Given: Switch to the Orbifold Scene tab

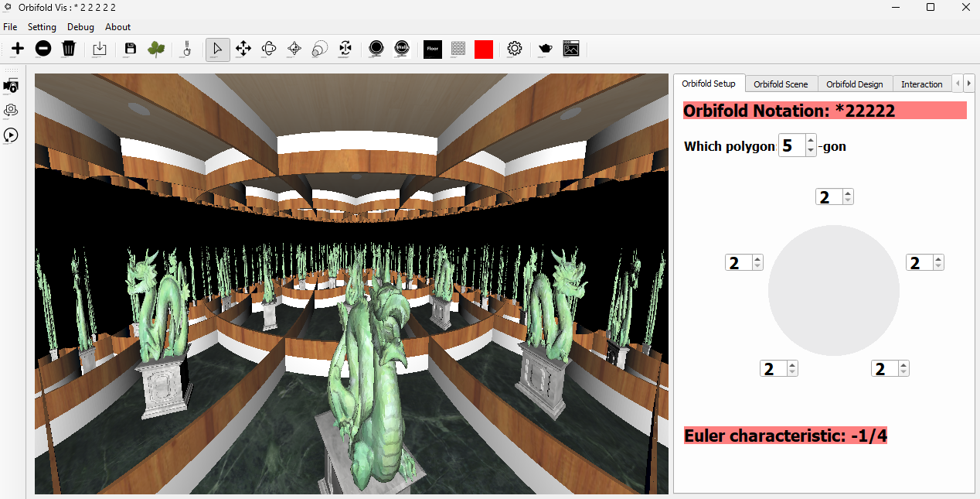Looking at the screenshot, I should (x=781, y=84).
